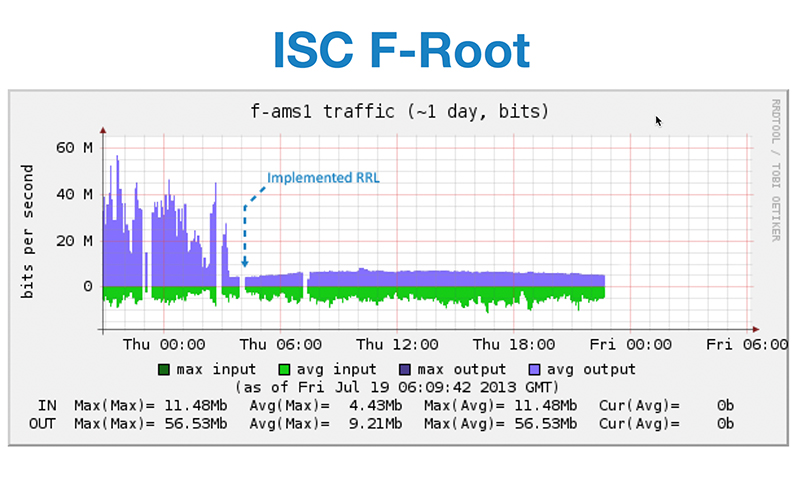Screen dimensions: 800x501
Task: Click the blue dashed arrow head marker
Action: 244,264
